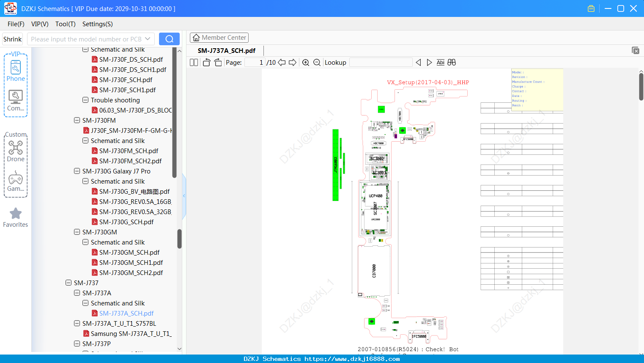The height and width of the screenshot is (363, 644).
Task: Open the model number dropdown arrow
Action: point(148,39)
